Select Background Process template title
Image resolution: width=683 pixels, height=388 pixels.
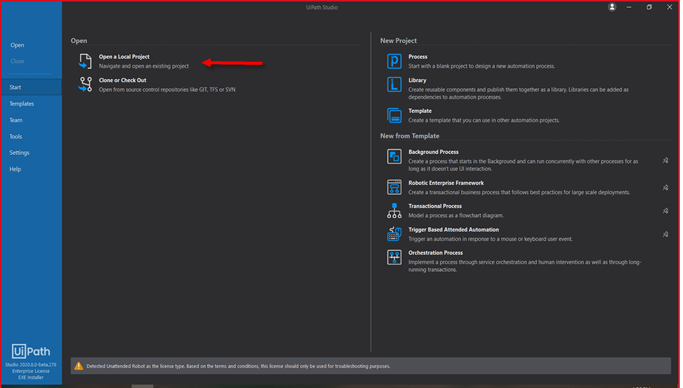click(433, 152)
